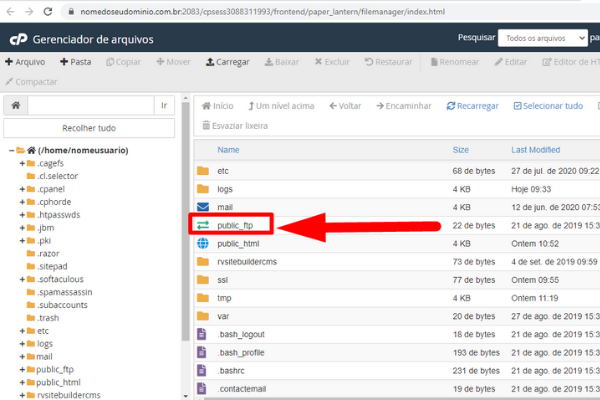Click Selecionar tudo
600x400 pixels.
(548, 106)
